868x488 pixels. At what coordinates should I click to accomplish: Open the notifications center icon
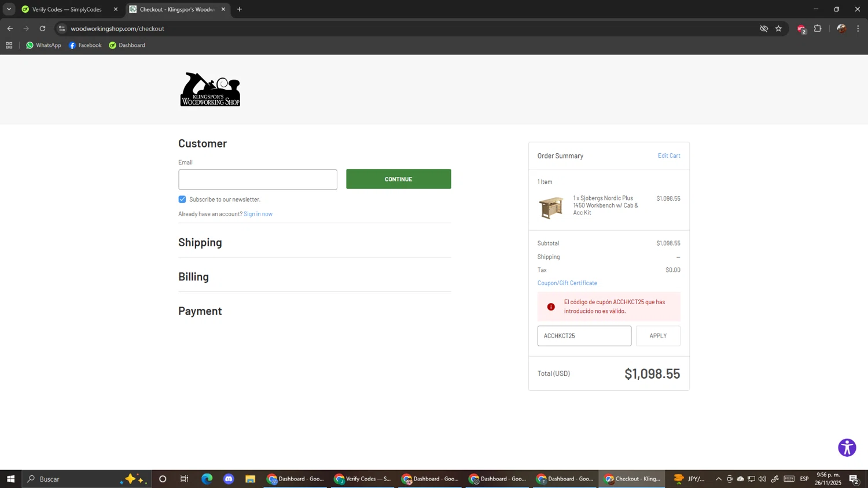[854, 479]
